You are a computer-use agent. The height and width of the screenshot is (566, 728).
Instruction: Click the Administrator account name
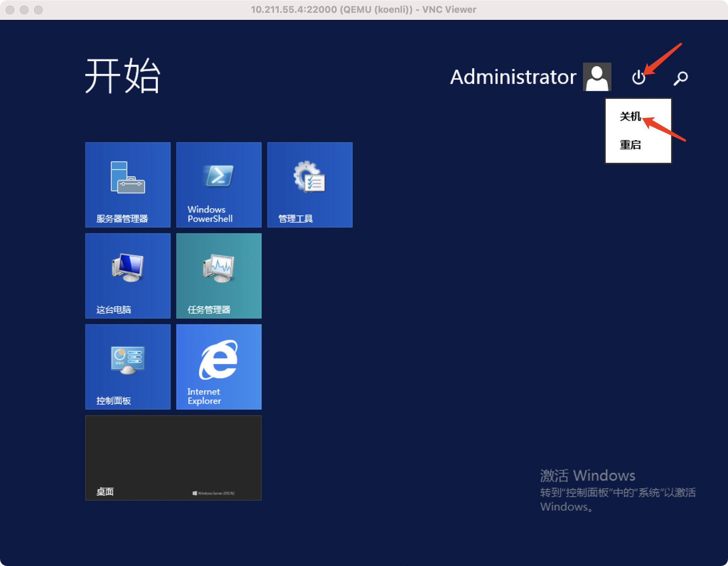[x=513, y=77]
